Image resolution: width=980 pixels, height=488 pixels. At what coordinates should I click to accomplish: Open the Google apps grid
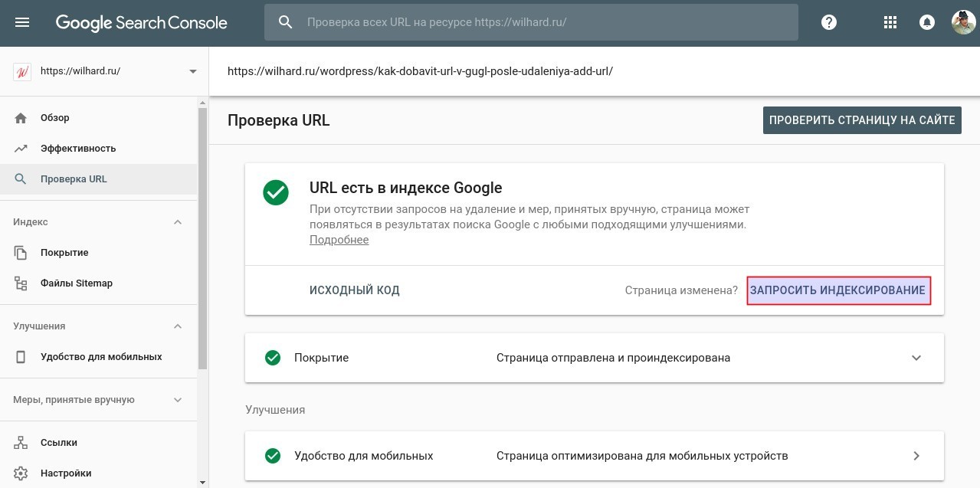890,23
